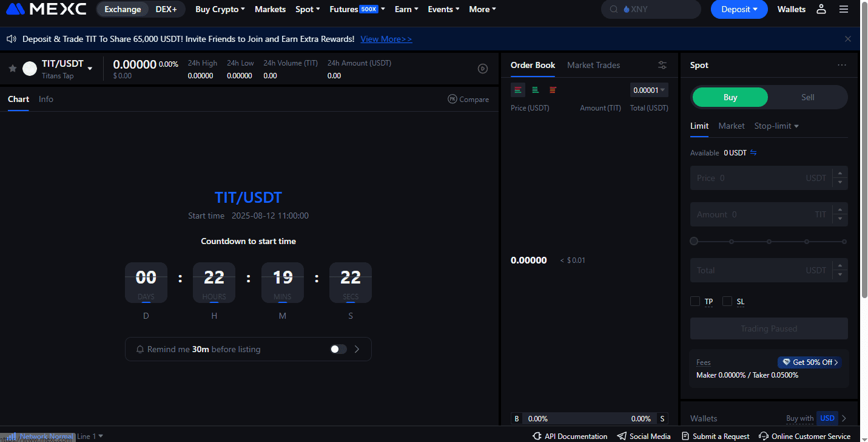The image size is (868, 442).
Task: Expand the TIT/USDT pair selector
Action: (90, 69)
